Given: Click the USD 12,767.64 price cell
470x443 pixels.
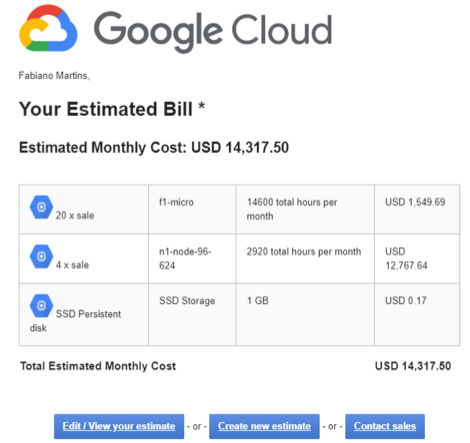Looking at the screenshot, I should click(x=417, y=259).
